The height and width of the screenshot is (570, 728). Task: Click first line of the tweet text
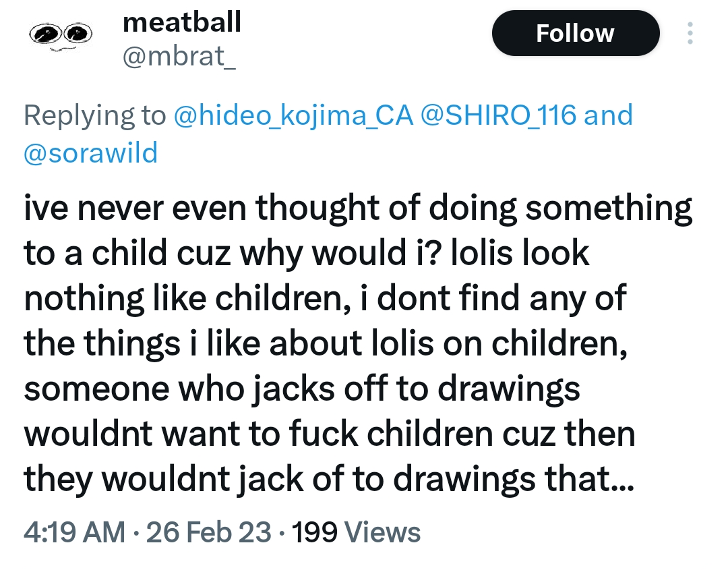[358, 208]
